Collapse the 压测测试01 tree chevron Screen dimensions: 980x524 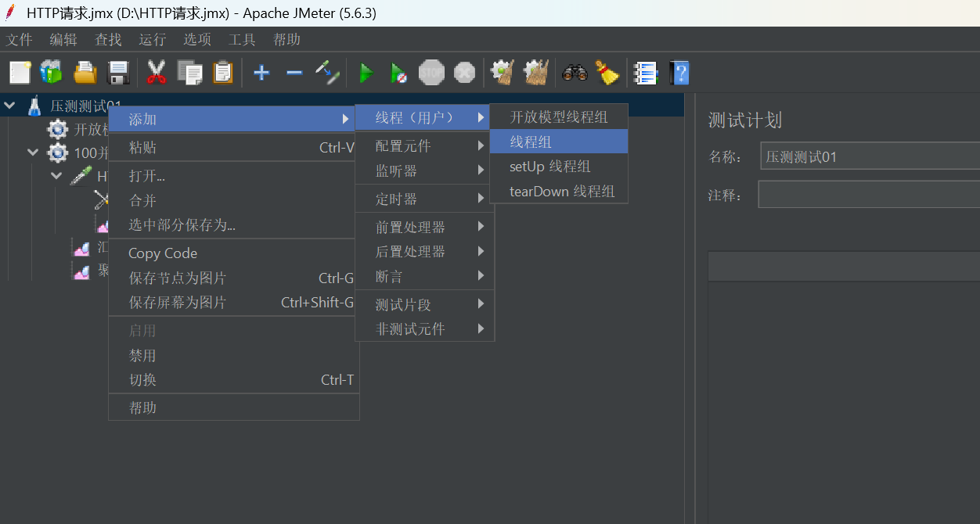[9, 105]
